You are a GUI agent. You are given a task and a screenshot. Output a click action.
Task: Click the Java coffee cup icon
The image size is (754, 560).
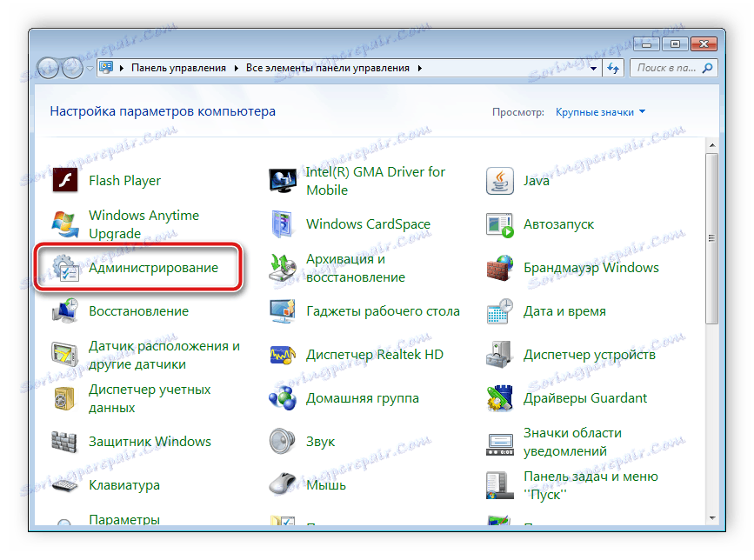coord(499,181)
